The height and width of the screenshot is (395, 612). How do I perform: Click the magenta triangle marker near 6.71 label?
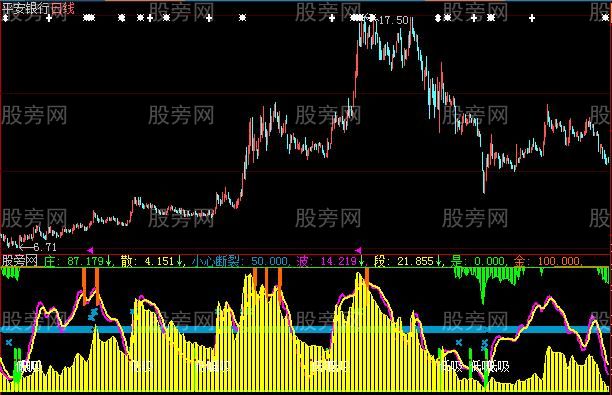[x=90, y=250]
